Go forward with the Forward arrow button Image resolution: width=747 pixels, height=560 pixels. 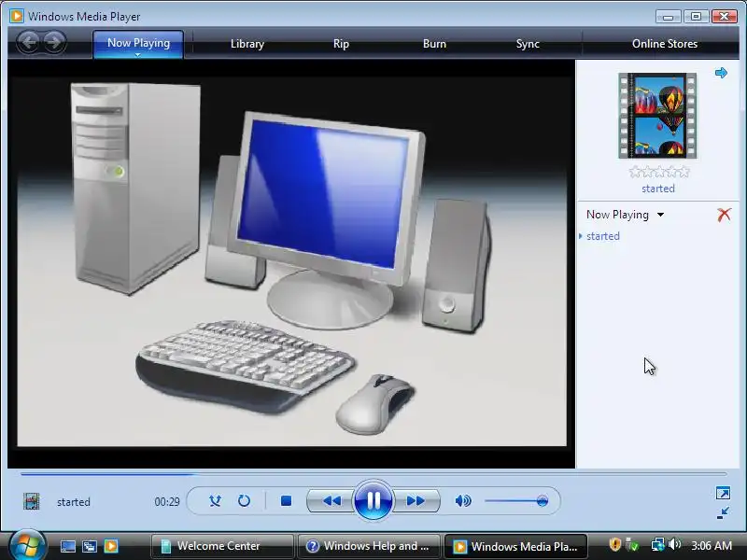click(54, 42)
